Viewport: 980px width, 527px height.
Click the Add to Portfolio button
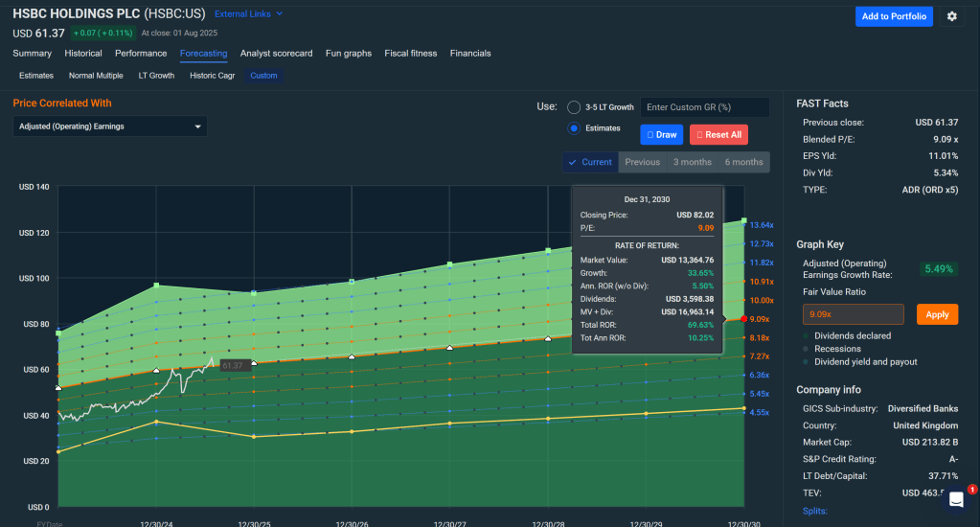click(x=893, y=16)
